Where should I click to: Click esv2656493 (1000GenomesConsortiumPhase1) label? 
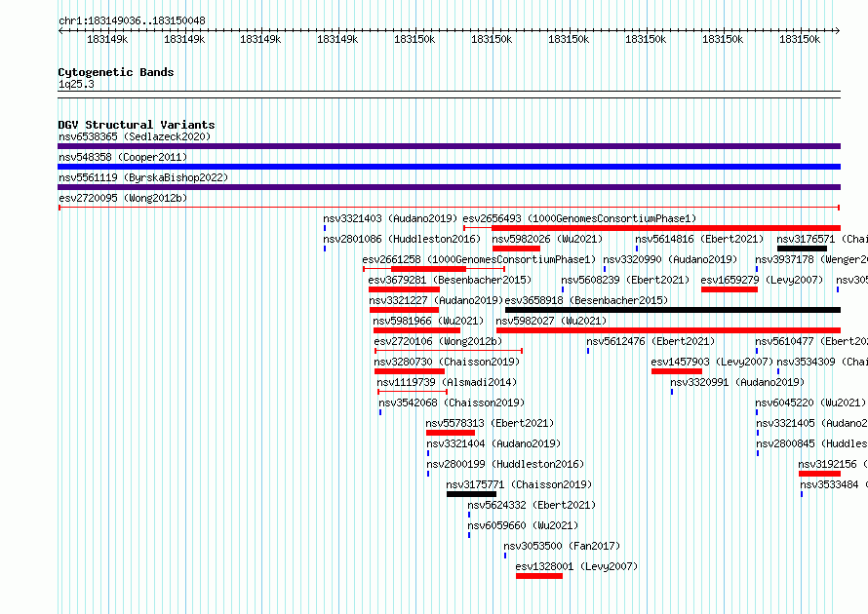579,218
